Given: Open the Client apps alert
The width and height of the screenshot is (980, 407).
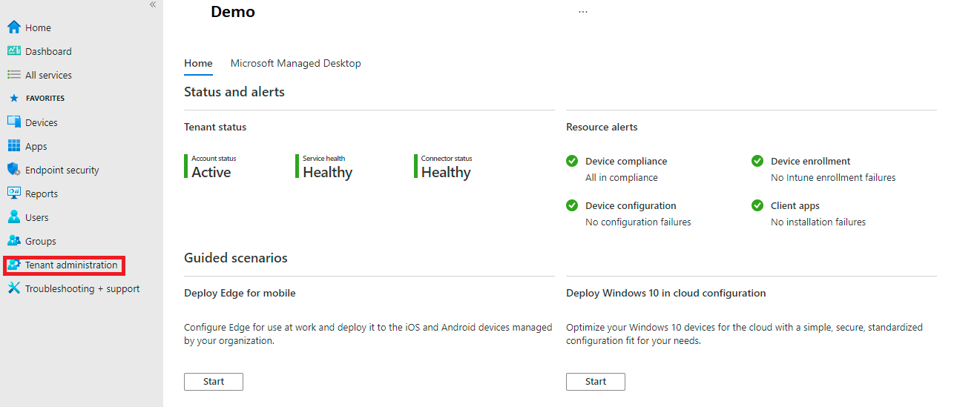Looking at the screenshot, I should 795,205.
